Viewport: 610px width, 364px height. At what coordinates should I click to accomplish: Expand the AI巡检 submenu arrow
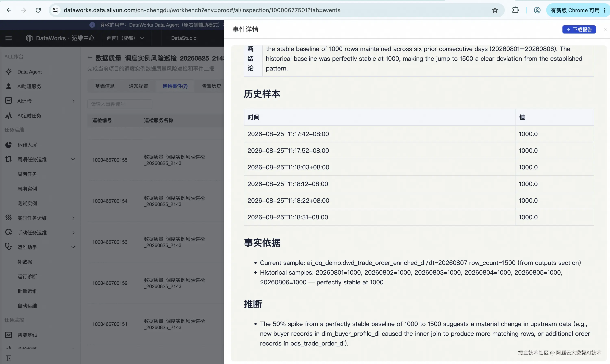[x=73, y=101]
